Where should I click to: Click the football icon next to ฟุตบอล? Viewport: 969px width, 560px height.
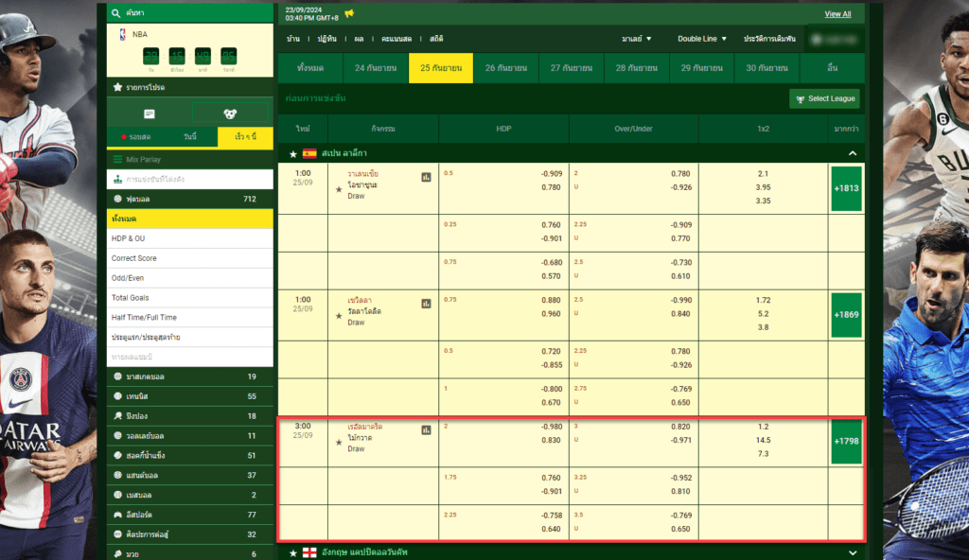117,199
